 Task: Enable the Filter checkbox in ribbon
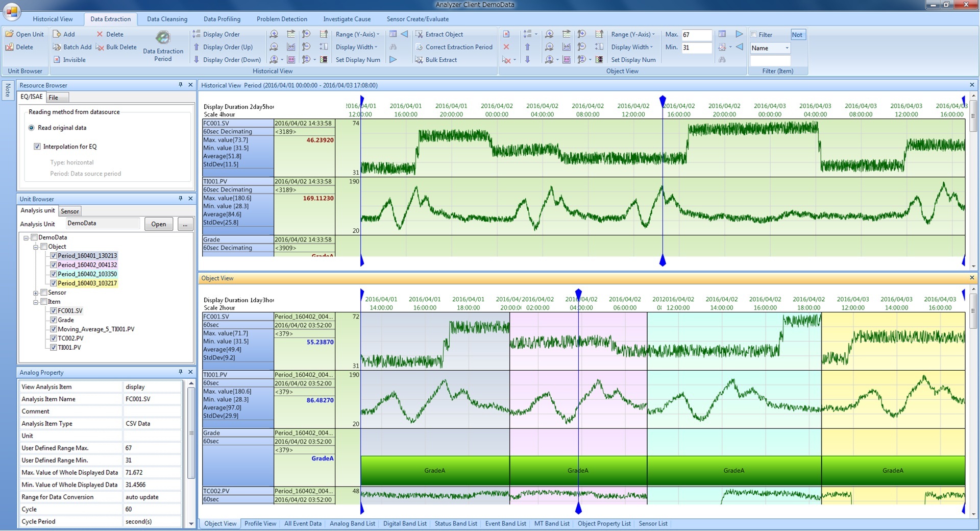pos(754,35)
